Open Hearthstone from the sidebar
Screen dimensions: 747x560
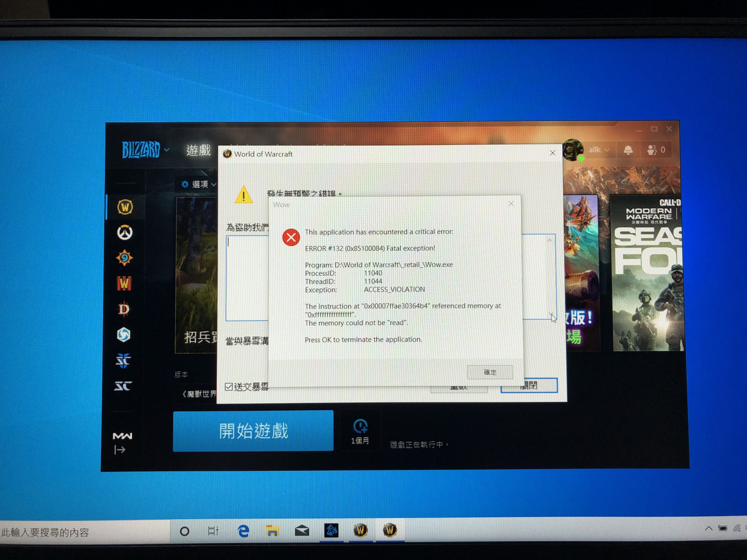click(x=124, y=258)
